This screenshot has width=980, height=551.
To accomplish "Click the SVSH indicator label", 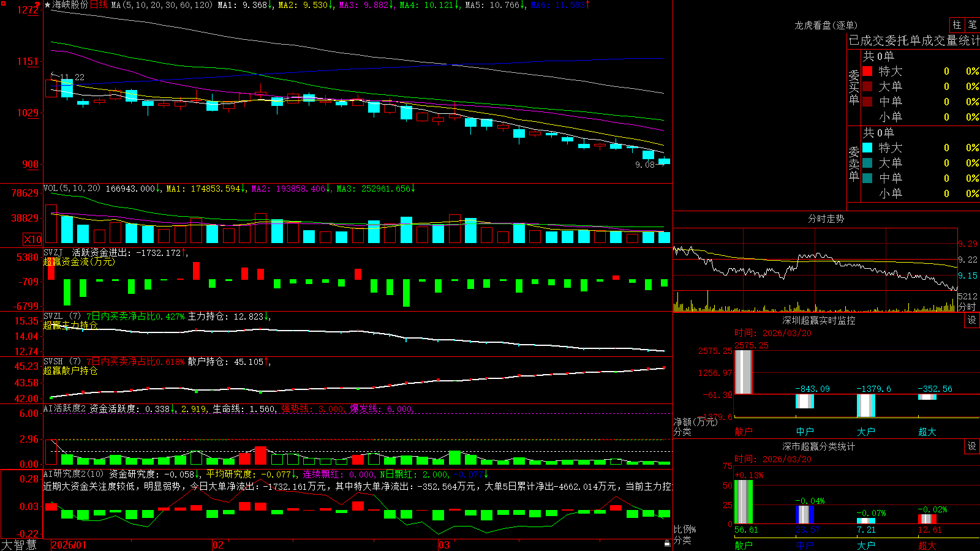I will click(53, 362).
